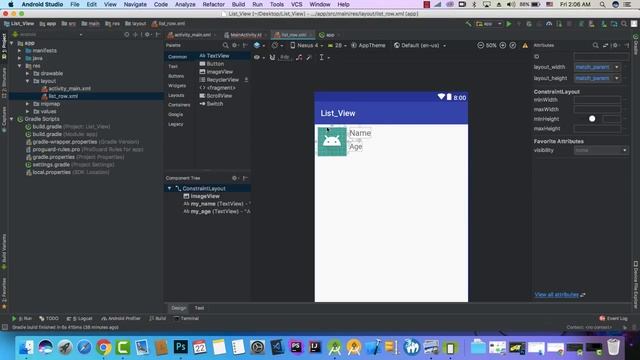The width and height of the screenshot is (640, 360).
Task: Clear all constraints icon in design toolbar
Action: click(x=299, y=58)
